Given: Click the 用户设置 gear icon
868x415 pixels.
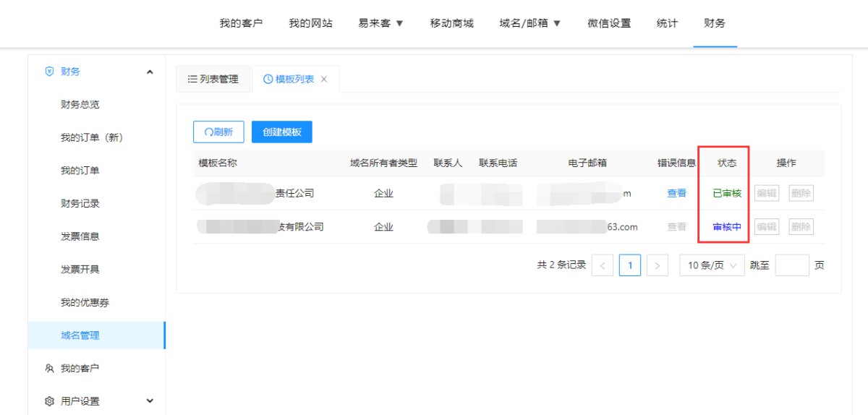Looking at the screenshot, I should click(x=49, y=401).
